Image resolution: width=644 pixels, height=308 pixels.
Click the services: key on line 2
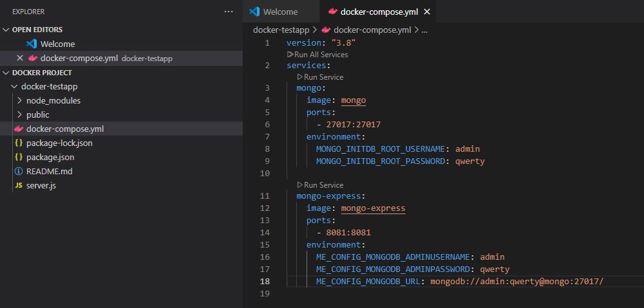(308, 65)
